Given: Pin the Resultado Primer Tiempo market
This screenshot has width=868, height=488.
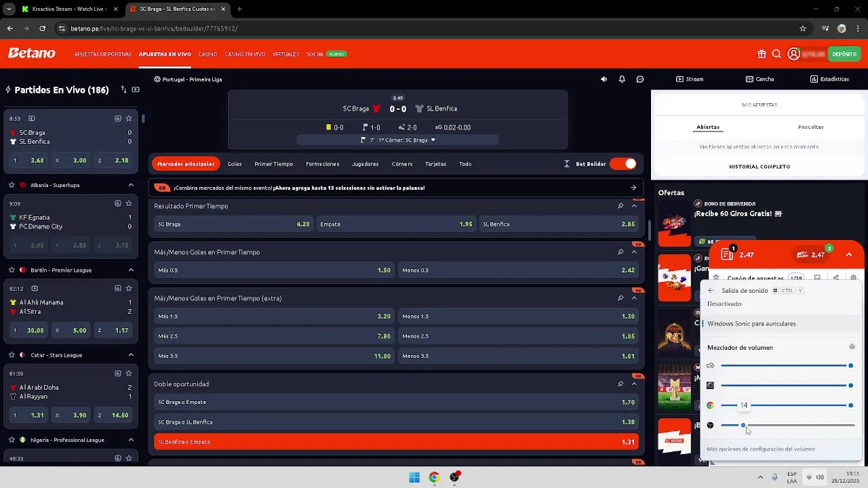Looking at the screenshot, I should point(620,206).
